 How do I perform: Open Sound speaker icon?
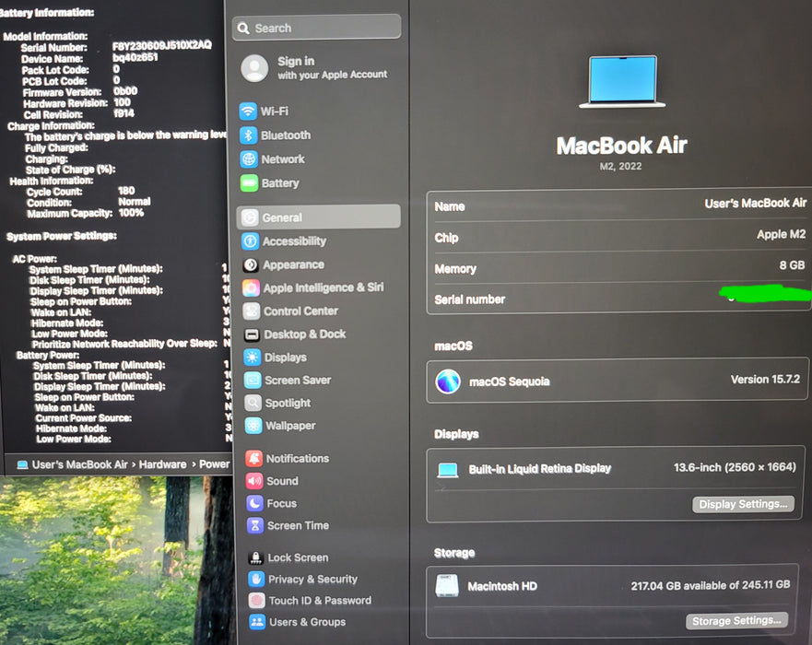254,481
